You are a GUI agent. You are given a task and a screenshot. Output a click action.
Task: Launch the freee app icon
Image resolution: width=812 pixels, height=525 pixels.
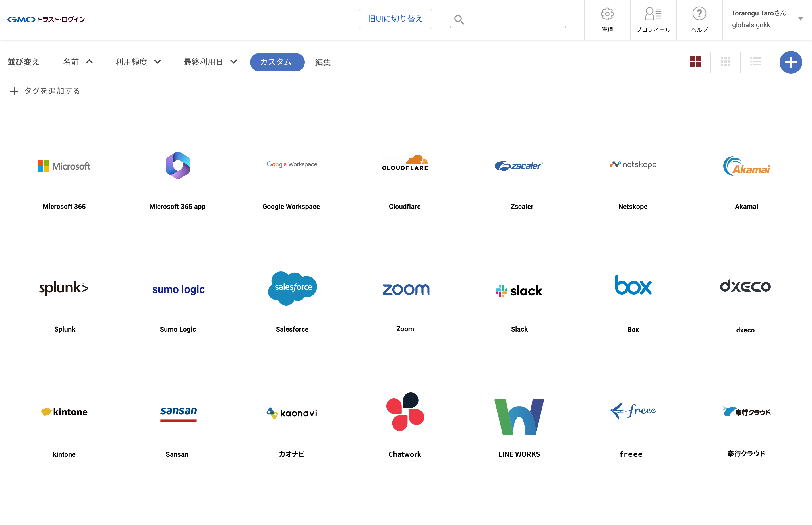point(633,411)
